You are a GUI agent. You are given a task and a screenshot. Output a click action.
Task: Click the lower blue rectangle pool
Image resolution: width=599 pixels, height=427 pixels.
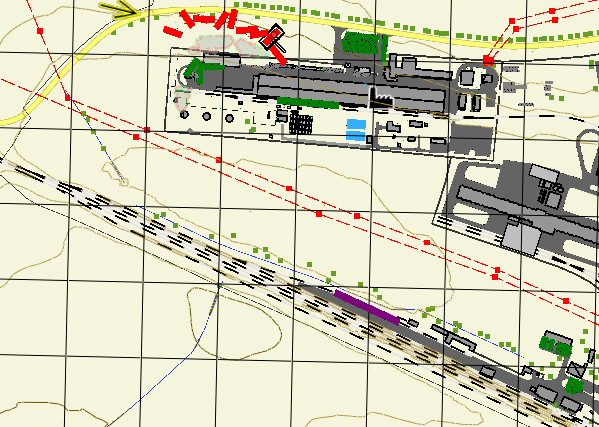tap(356, 135)
